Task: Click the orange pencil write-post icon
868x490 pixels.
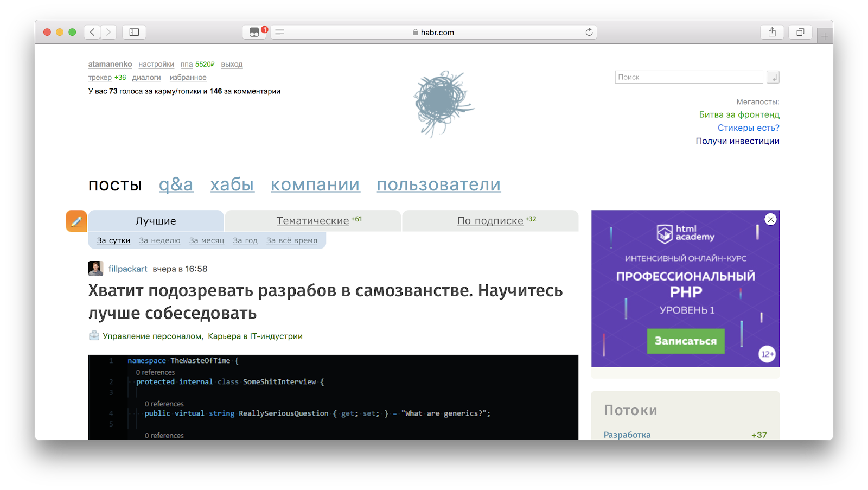Action: (76, 221)
